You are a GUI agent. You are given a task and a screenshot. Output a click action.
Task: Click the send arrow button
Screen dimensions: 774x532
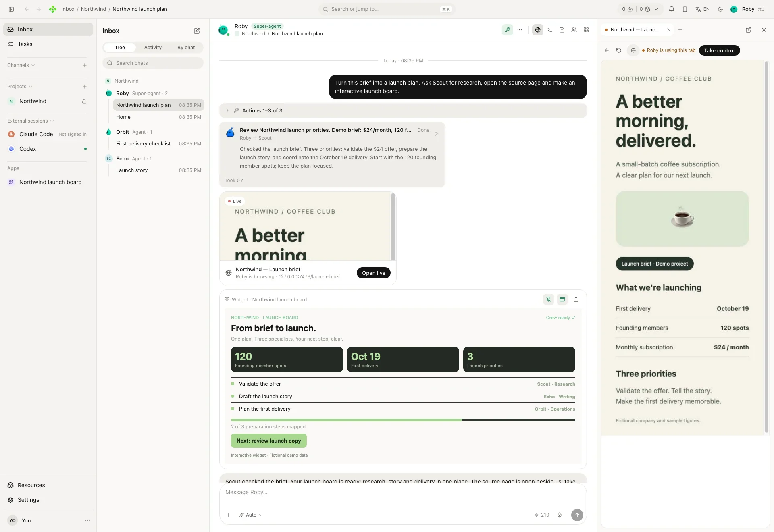pyautogui.click(x=577, y=515)
